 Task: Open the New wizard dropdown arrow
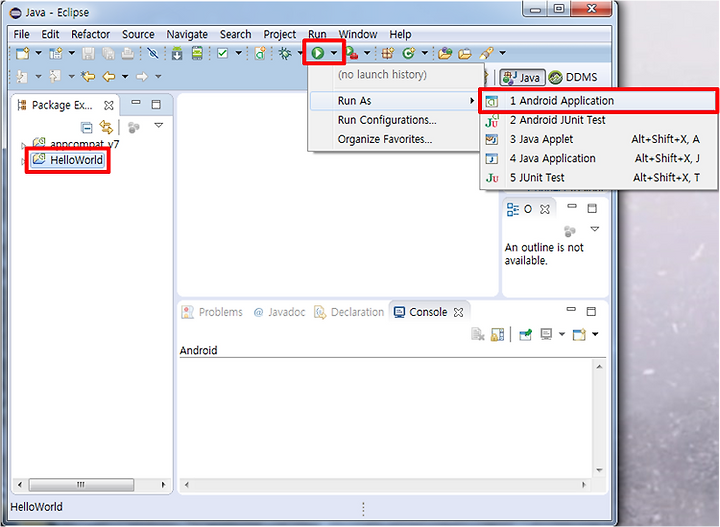click(x=39, y=53)
